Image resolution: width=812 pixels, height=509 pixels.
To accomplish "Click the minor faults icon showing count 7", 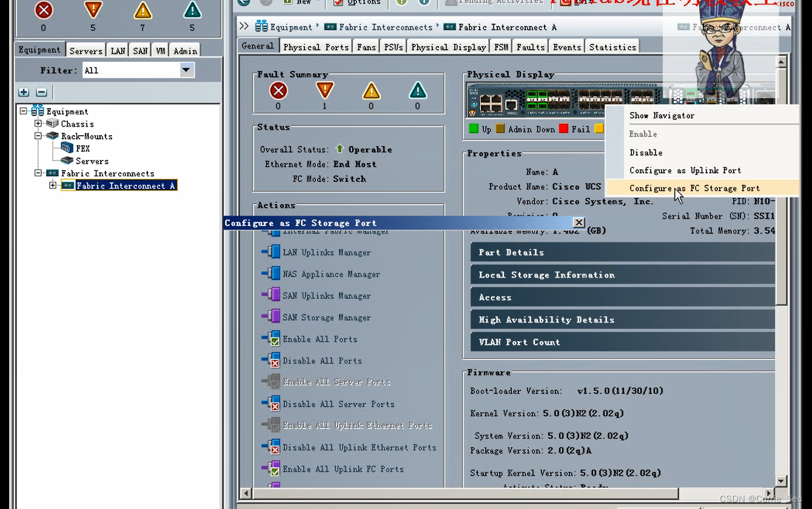I will (143, 10).
